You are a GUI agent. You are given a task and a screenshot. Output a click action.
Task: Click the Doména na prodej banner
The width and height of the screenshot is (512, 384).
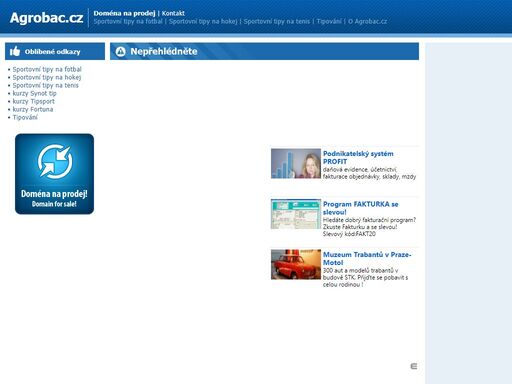54,174
